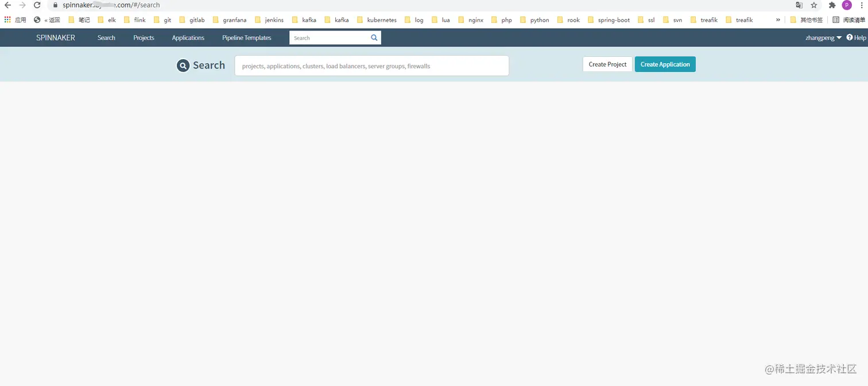Open the gitlab bookmark folder
The width and height of the screenshot is (868, 386).
192,20
